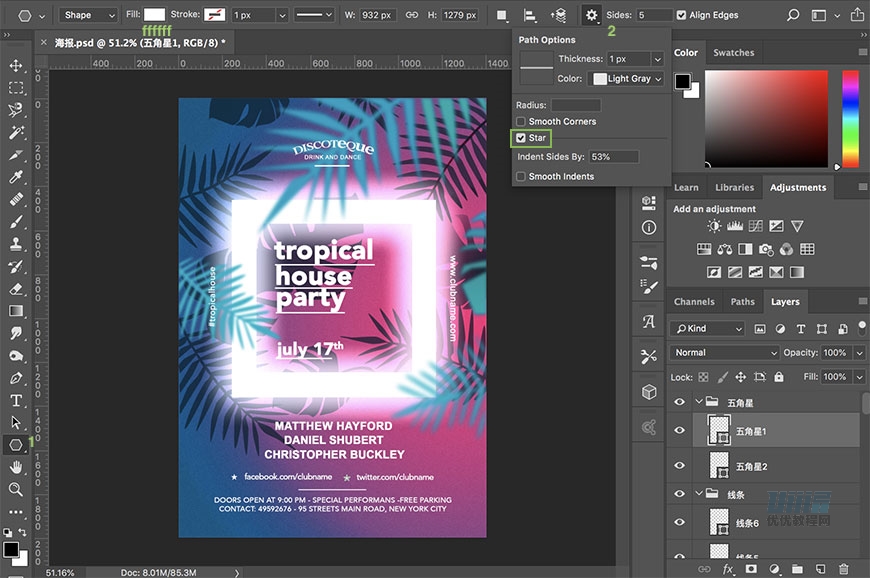Open the Shape tool mode dropdown
The height and width of the screenshot is (578, 870).
coord(87,15)
